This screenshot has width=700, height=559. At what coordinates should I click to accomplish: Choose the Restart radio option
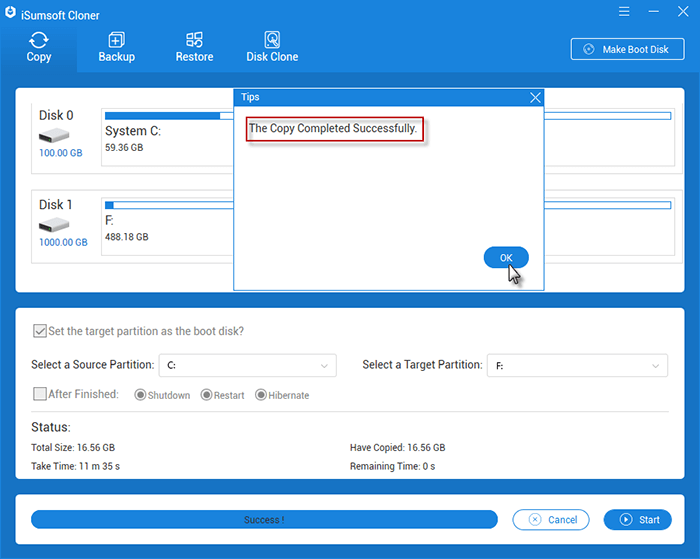click(206, 395)
